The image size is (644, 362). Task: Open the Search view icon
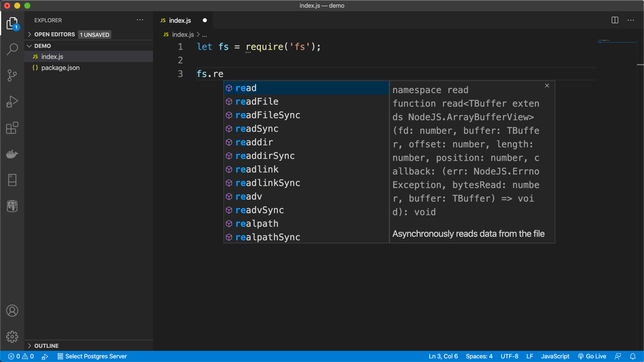[x=12, y=49]
